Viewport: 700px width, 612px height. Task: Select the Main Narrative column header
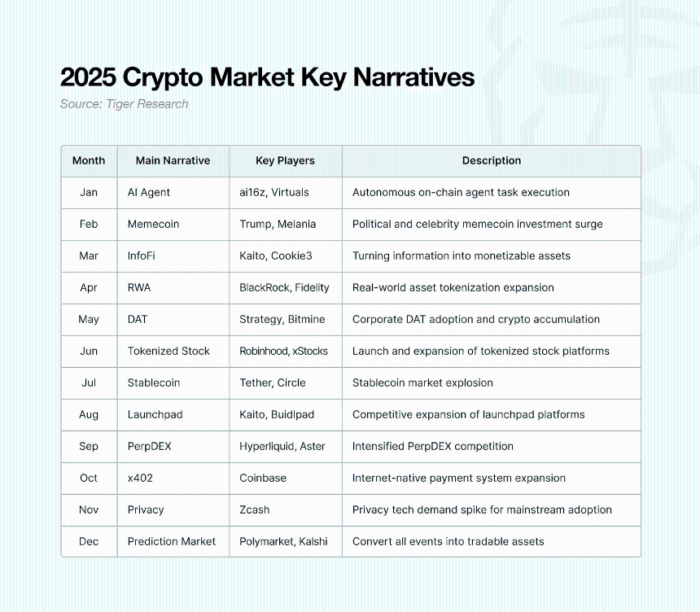click(x=173, y=160)
